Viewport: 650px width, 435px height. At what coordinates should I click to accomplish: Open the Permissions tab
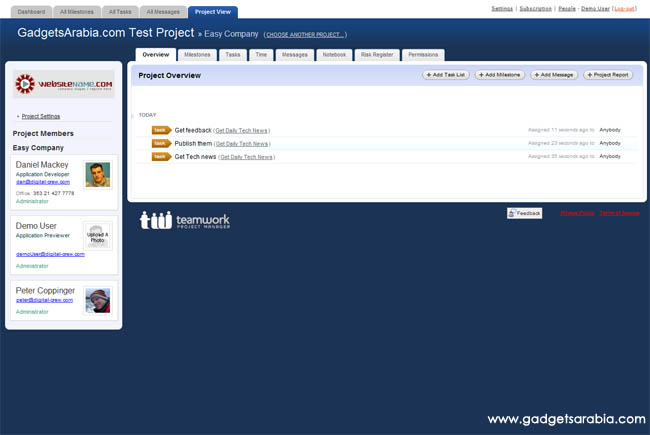point(423,55)
